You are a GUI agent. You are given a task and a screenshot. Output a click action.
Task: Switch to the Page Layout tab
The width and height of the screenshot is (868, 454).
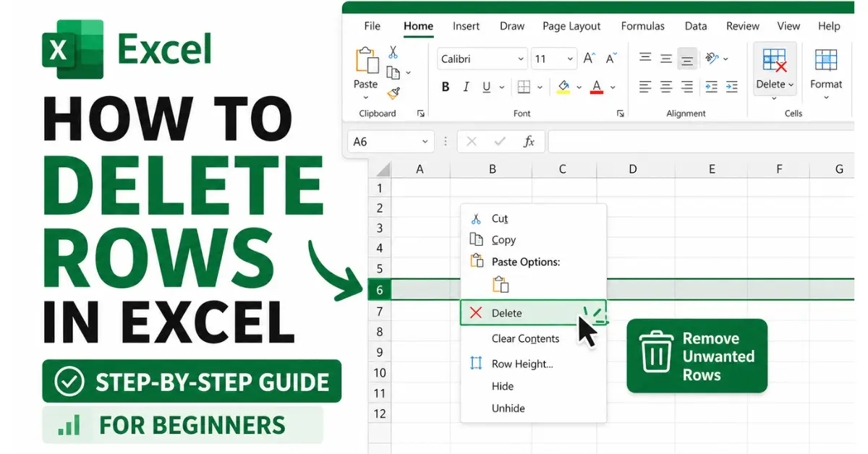point(571,26)
